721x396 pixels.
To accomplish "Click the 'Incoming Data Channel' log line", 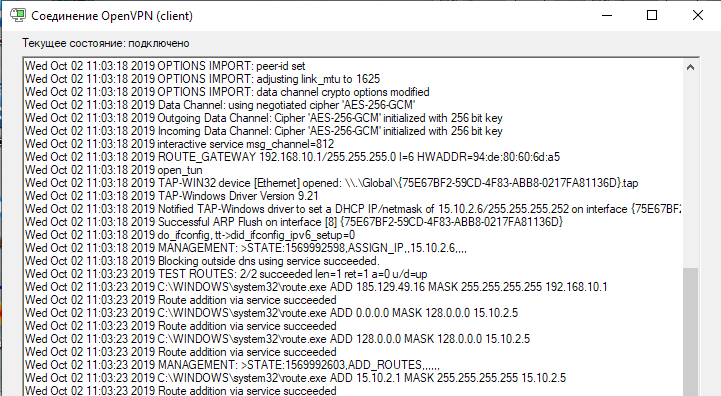I will click(x=263, y=131).
